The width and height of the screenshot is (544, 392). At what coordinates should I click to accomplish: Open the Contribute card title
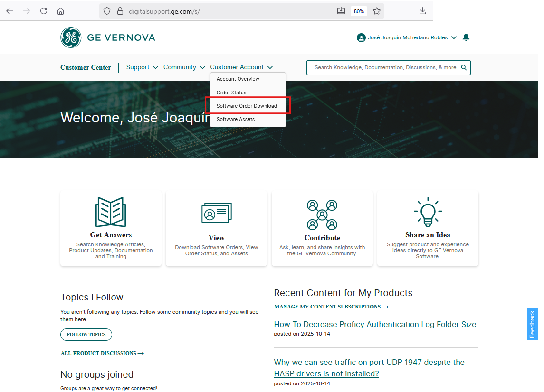tap(322, 238)
